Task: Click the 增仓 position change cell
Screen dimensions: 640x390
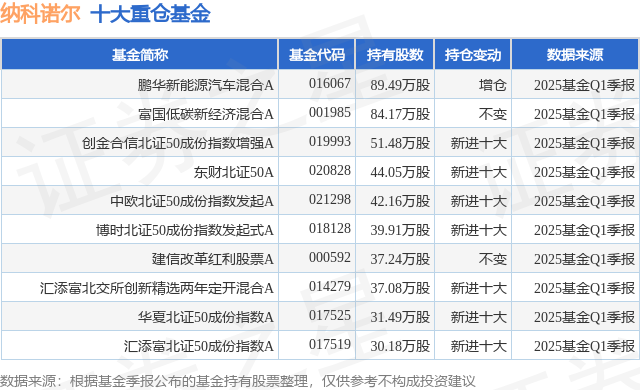Action: point(493,85)
